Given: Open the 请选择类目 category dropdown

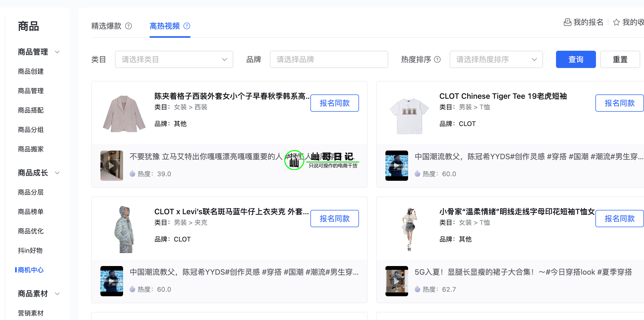Looking at the screenshot, I should point(174,59).
